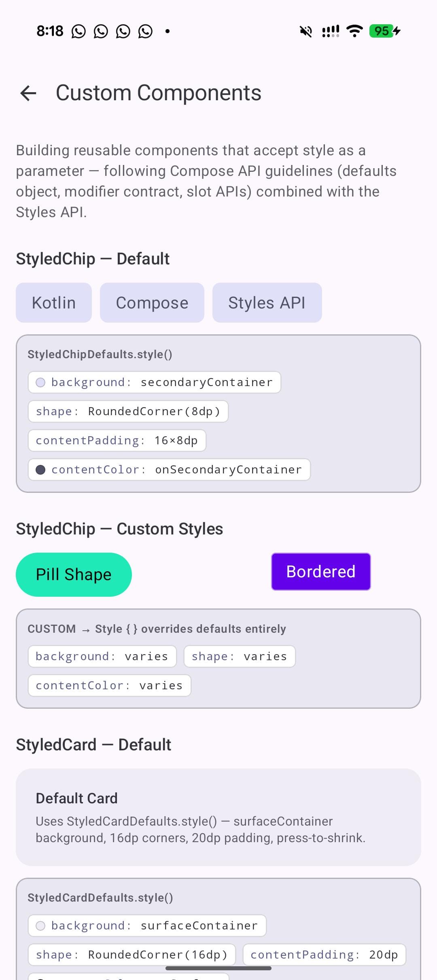The height and width of the screenshot is (980, 437).
Task: Tap the mute status bar icon
Action: pyautogui.click(x=306, y=31)
